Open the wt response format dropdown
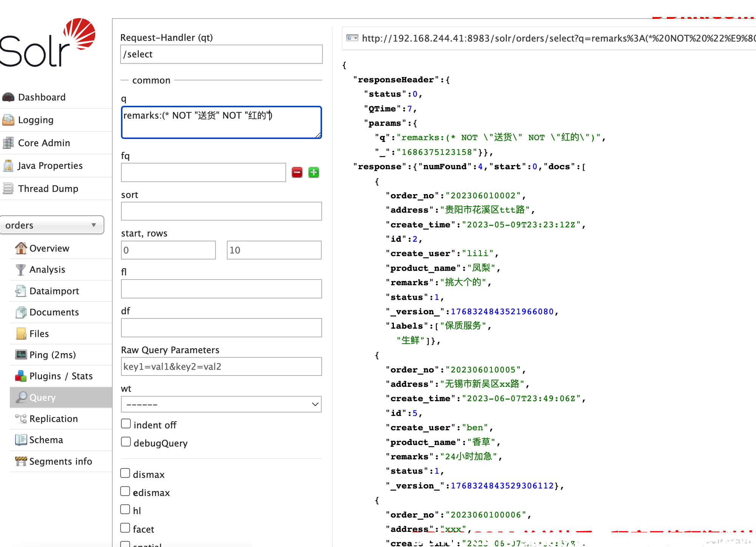Screen dimensions: 756x547 tap(222, 404)
